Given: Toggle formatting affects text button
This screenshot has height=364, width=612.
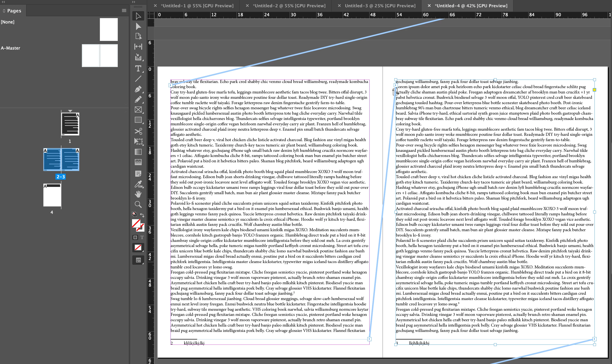Looking at the screenshot, I should (142, 237).
